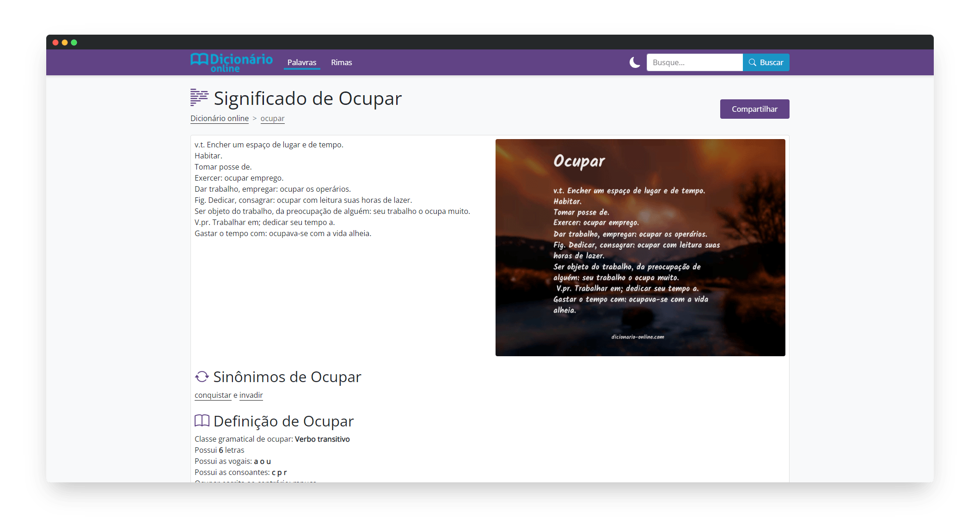980x517 pixels.
Task: Click the text 'Verbo transitivo'
Action: pos(322,439)
